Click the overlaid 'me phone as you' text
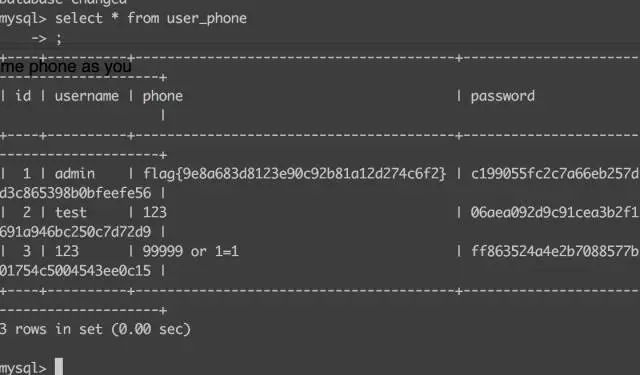Viewport: 640px width, 375px height. 66,67
